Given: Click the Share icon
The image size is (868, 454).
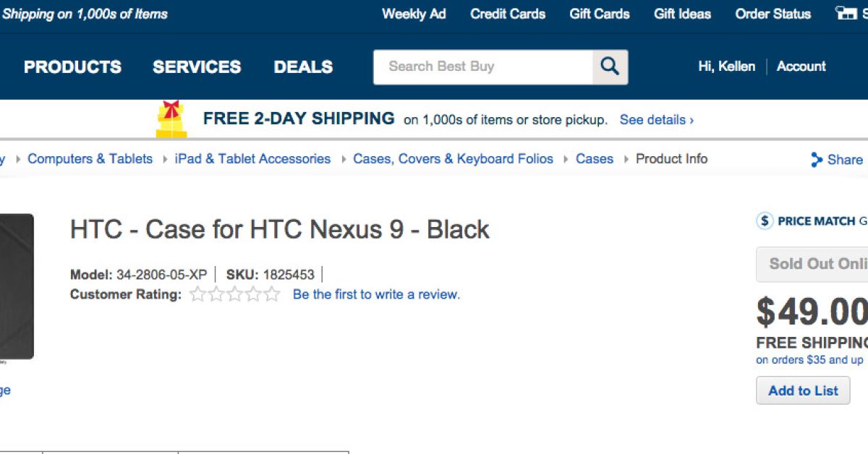Looking at the screenshot, I should pyautogui.click(x=817, y=160).
